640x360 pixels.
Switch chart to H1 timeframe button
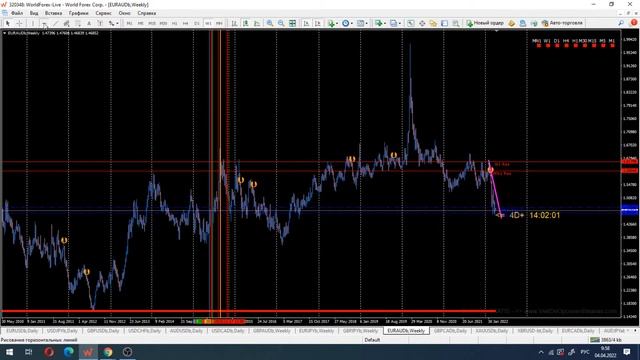tap(175, 23)
